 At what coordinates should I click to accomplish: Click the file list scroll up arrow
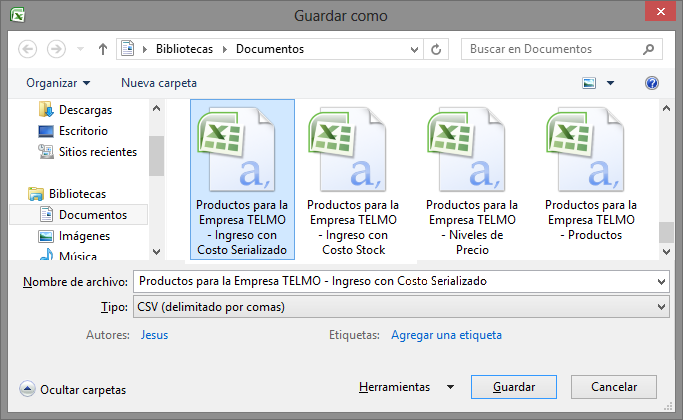point(666,108)
